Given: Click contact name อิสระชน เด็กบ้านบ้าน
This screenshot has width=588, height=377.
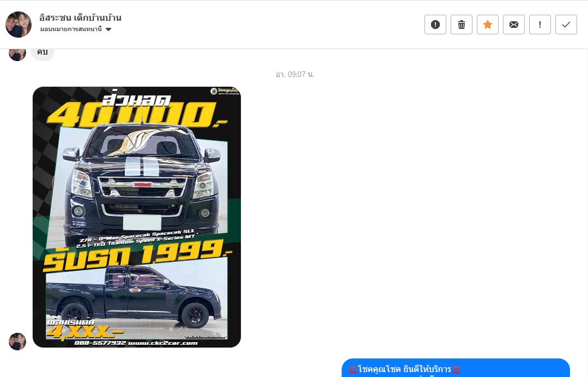Looking at the screenshot, I should coord(80,17).
